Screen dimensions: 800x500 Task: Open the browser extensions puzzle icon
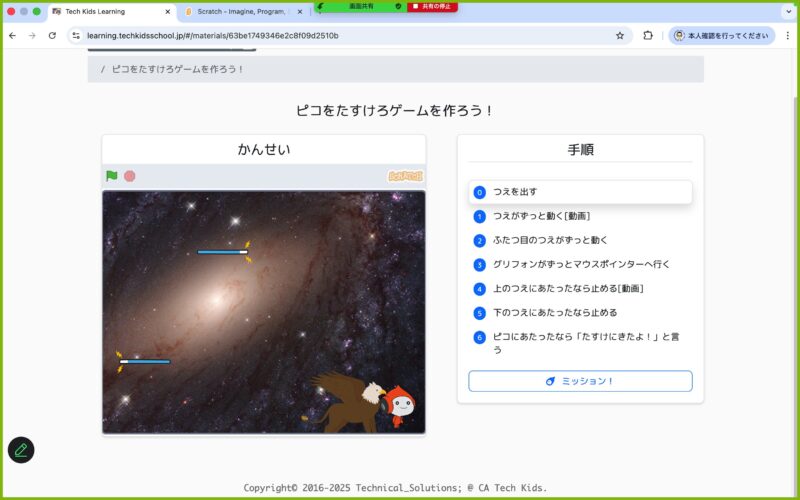pyautogui.click(x=648, y=35)
